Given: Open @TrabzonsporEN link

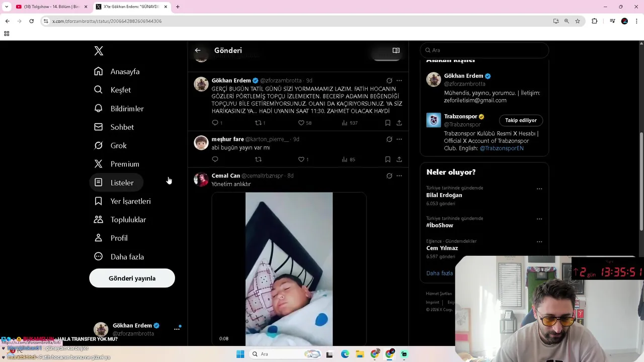Looking at the screenshot, I should (x=502, y=148).
